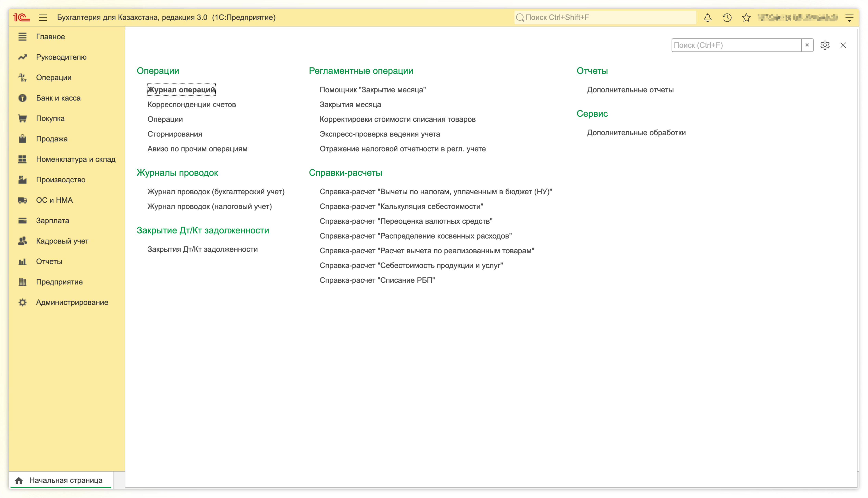This screenshot has height=498, width=868.
Task: Open Закрытия Дт/Кт задолженности
Action: point(202,249)
